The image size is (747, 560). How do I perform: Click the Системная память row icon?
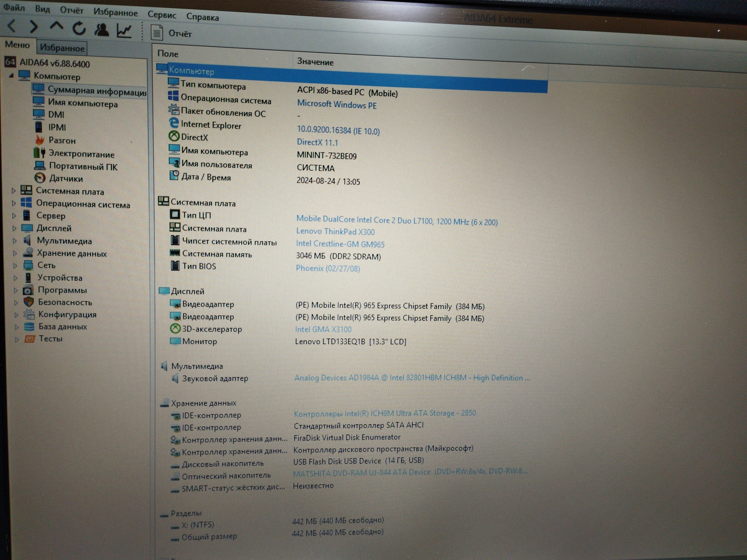[x=175, y=253]
